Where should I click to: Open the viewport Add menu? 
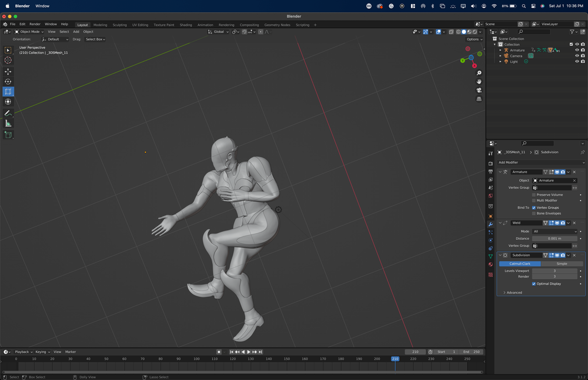pyautogui.click(x=76, y=32)
